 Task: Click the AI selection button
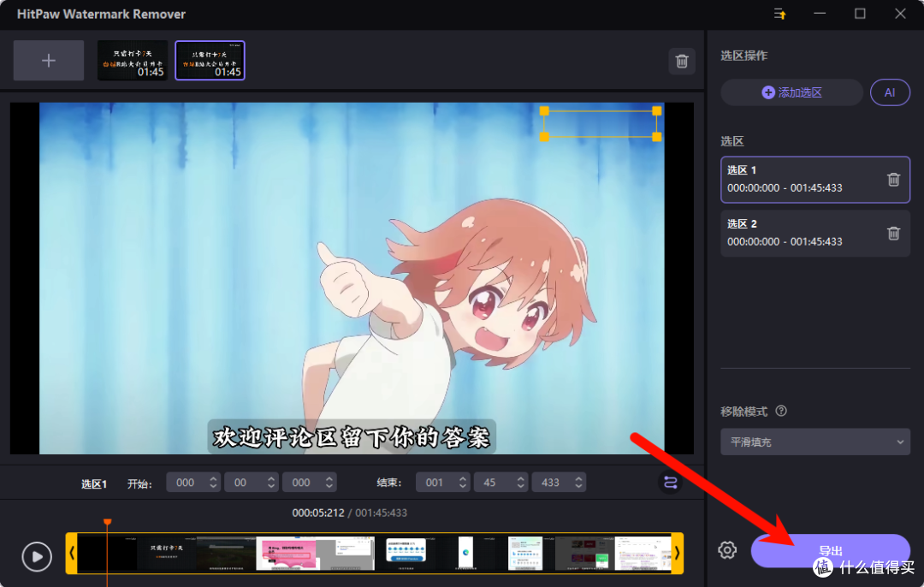(890, 92)
